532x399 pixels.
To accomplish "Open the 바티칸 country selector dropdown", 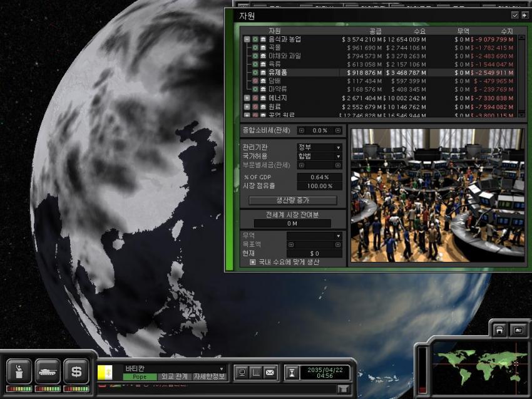I will coord(175,369).
